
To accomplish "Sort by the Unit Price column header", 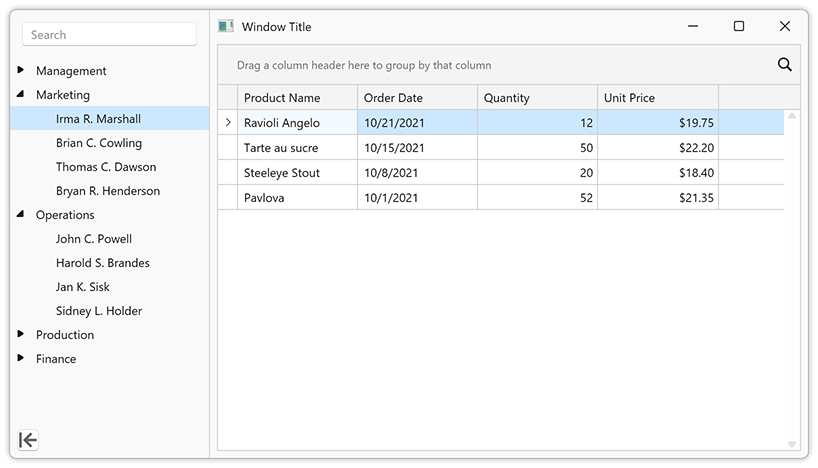I will (657, 98).
